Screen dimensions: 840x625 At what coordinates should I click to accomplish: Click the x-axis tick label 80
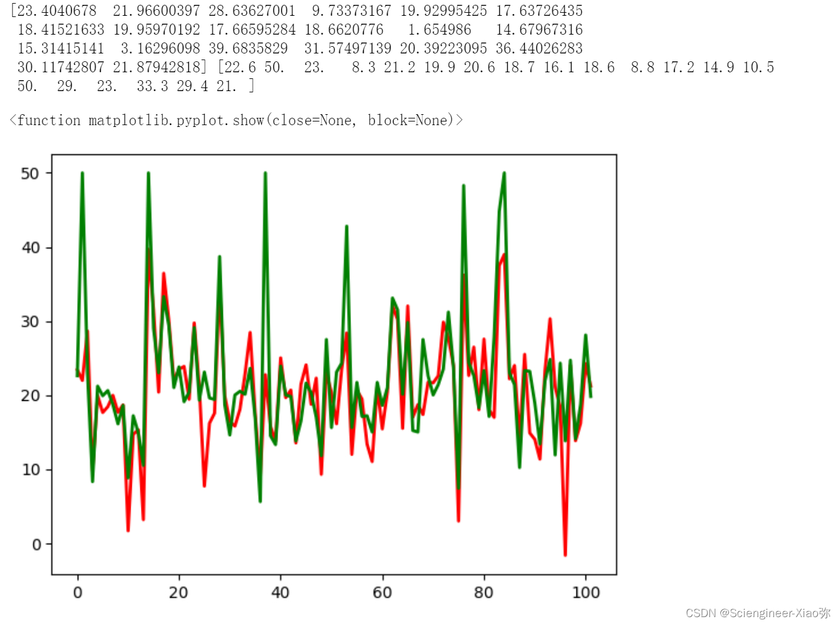(x=484, y=593)
